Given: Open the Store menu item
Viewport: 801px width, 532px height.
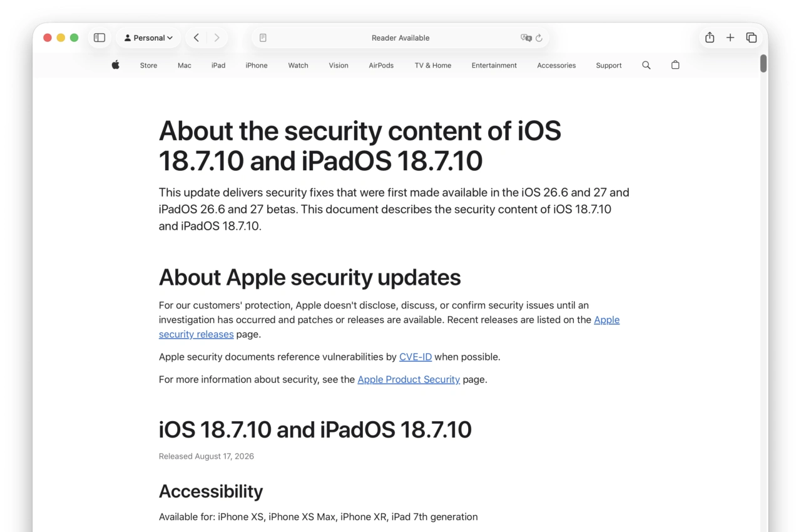Looking at the screenshot, I should [x=148, y=65].
